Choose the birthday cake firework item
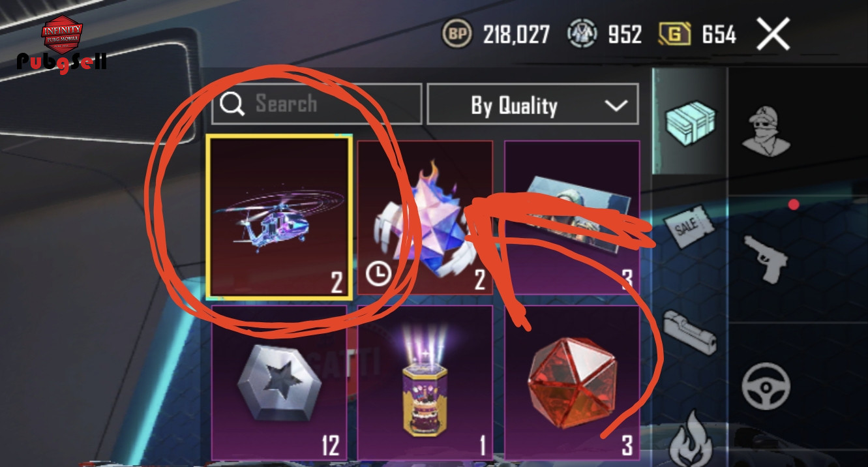Screen dimensions: 868x467 425,382
